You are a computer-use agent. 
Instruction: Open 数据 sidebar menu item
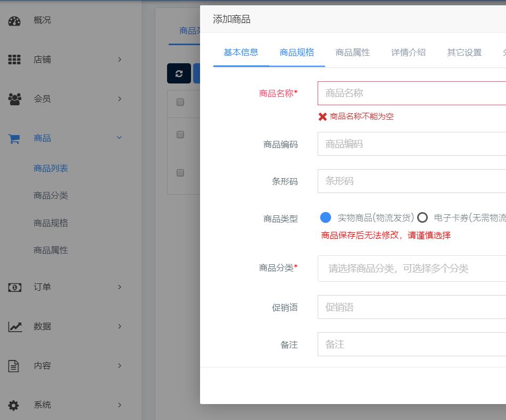42,326
